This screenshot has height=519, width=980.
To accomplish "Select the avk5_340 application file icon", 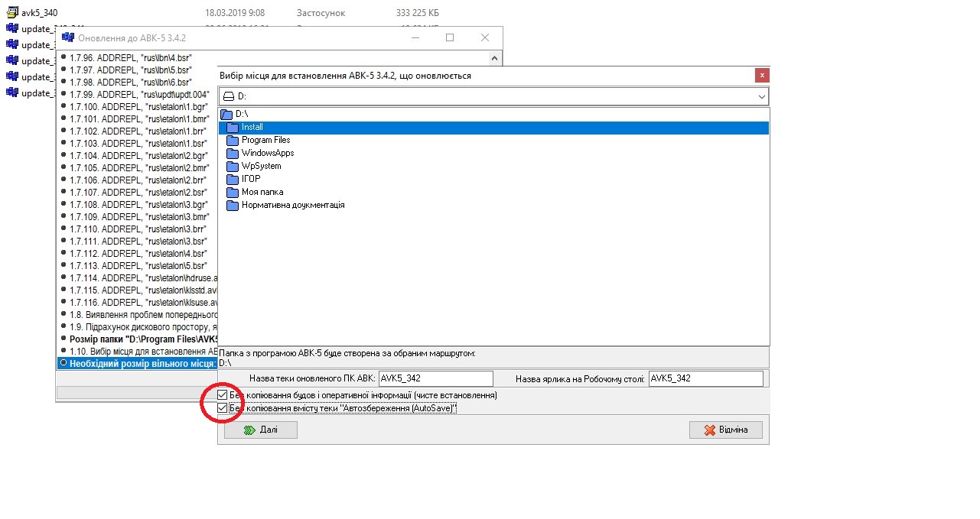I will [12, 13].
